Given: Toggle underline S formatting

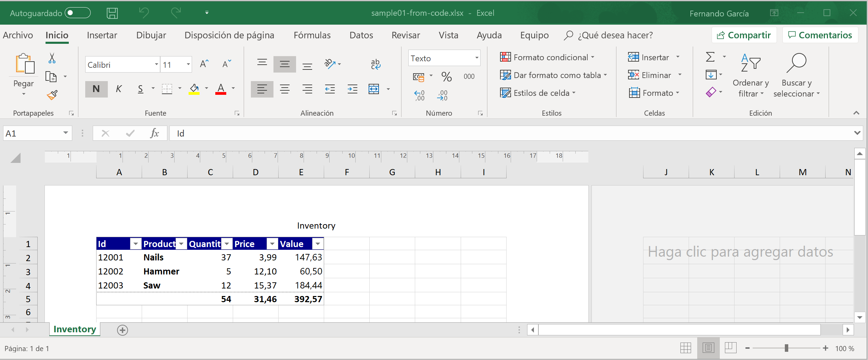Looking at the screenshot, I should 140,89.
